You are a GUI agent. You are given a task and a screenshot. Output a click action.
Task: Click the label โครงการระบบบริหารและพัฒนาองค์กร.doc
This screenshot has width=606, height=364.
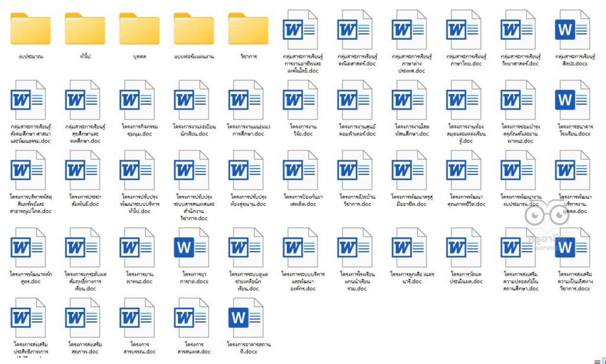click(x=303, y=281)
